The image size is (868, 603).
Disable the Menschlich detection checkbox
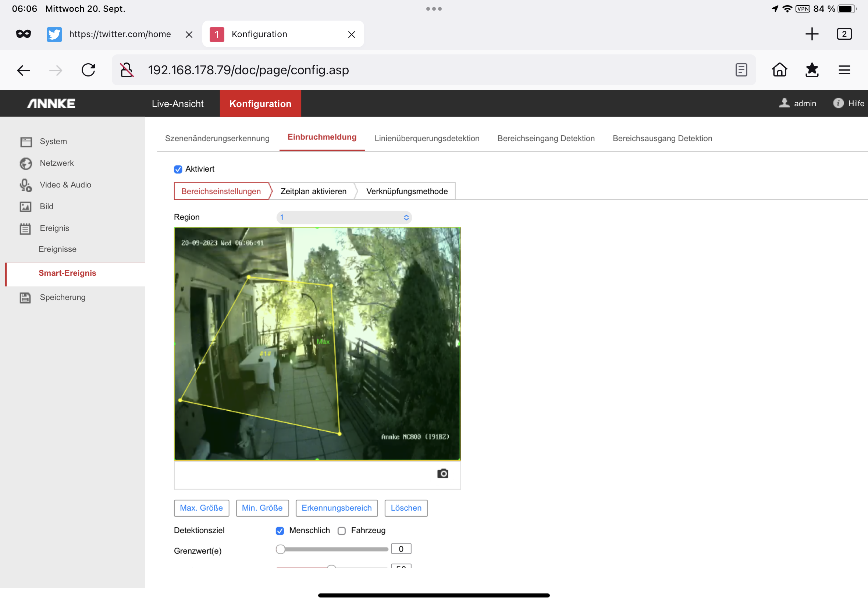tap(280, 531)
